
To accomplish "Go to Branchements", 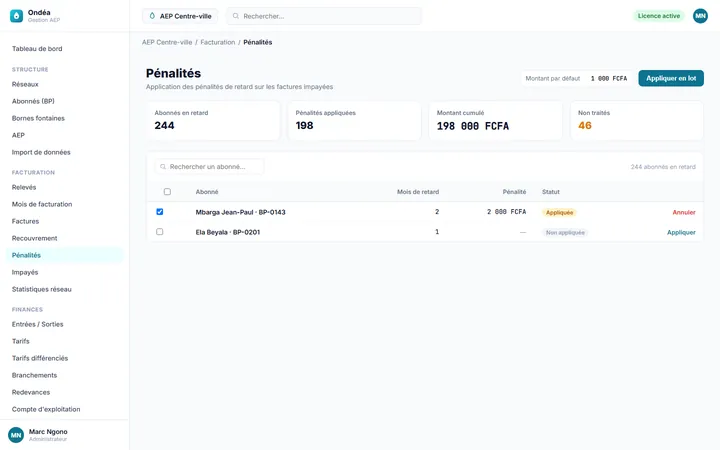I will pyautogui.click(x=34, y=375).
